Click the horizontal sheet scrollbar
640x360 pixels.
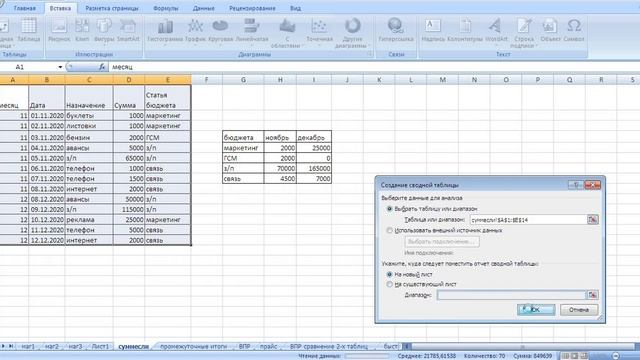(x=522, y=347)
